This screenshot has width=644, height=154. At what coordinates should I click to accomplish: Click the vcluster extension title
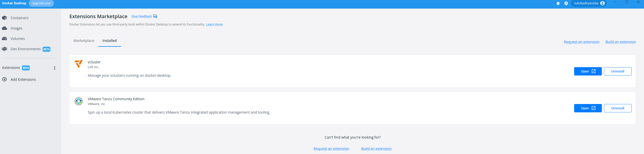point(94,62)
